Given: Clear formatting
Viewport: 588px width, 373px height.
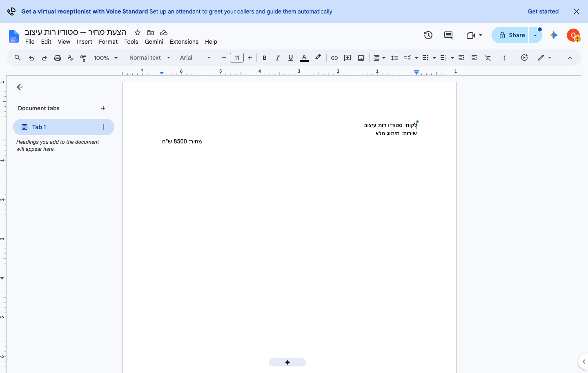Looking at the screenshot, I should (x=488, y=58).
